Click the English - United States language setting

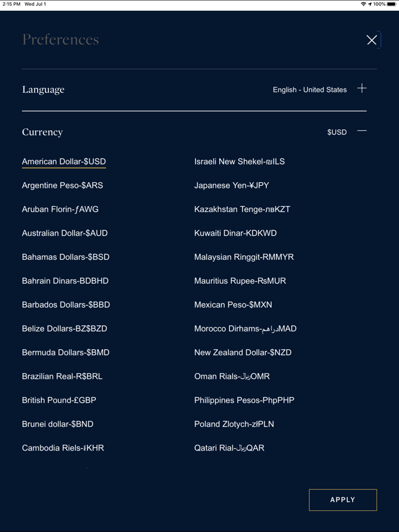coord(310,89)
